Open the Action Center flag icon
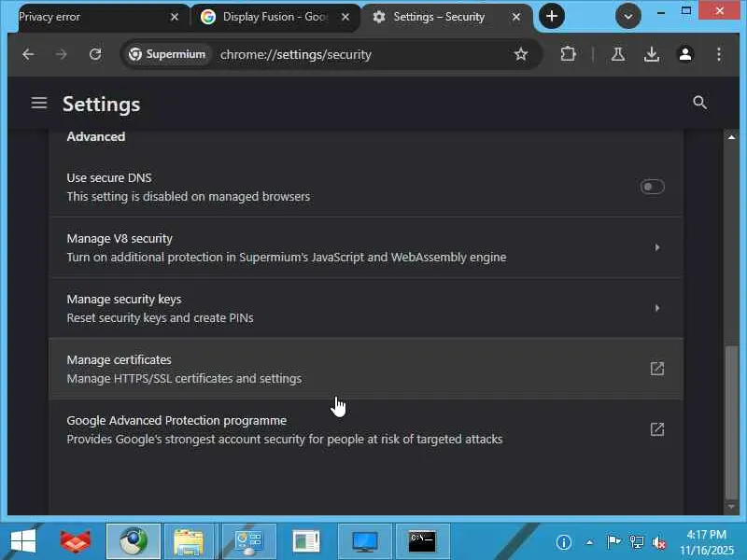Screen dimensions: 747x560 coord(613,542)
